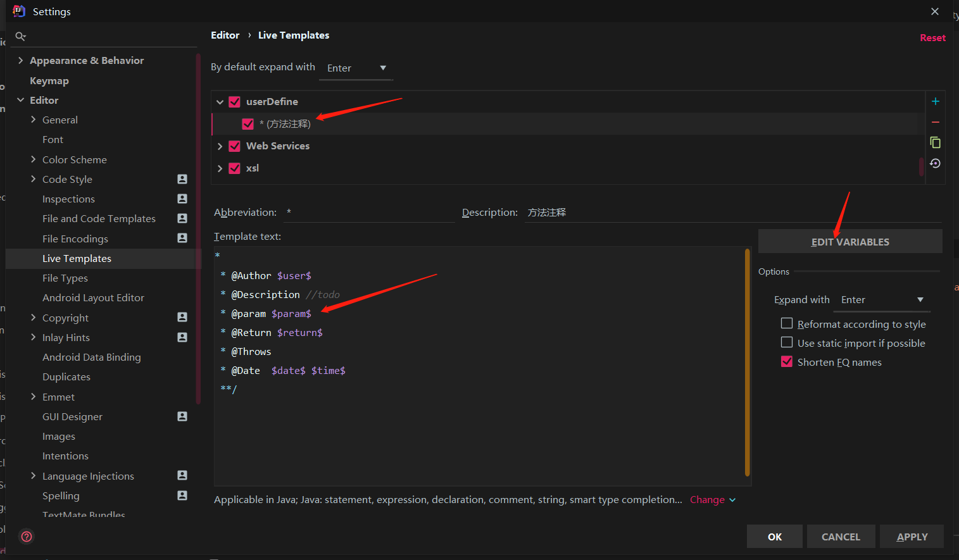Enable Reformat according to style
959x560 pixels.
click(787, 323)
